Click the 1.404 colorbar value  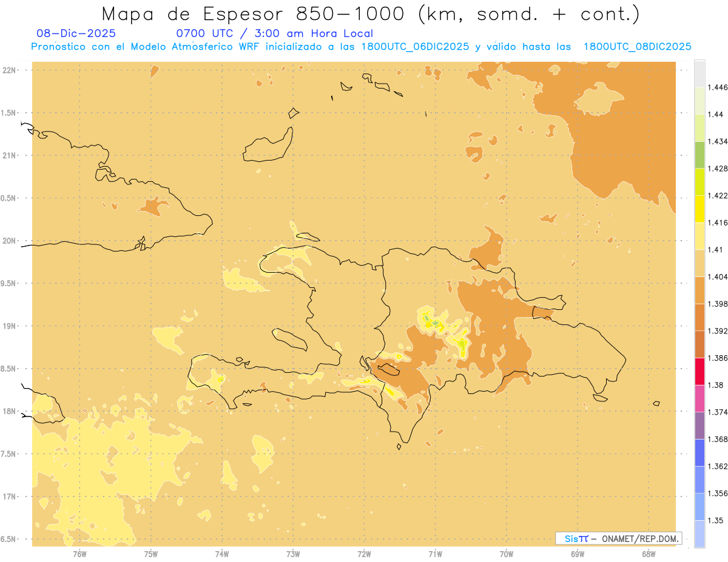tap(718, 276)
